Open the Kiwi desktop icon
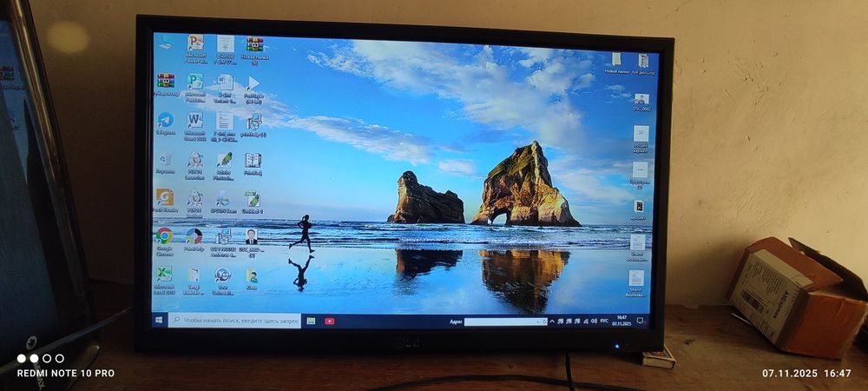This screenshot has height=391, width=868. pyautogui.click(x=252, y=279)
